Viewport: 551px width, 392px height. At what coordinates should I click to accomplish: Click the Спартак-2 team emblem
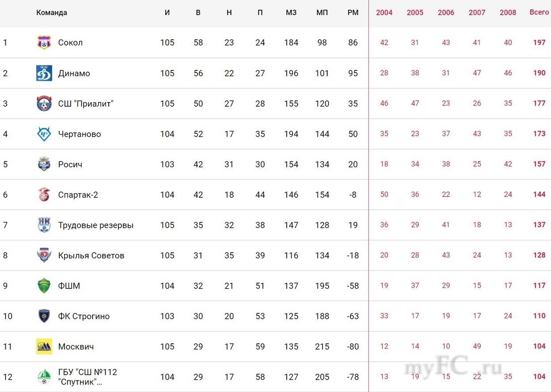44,195
